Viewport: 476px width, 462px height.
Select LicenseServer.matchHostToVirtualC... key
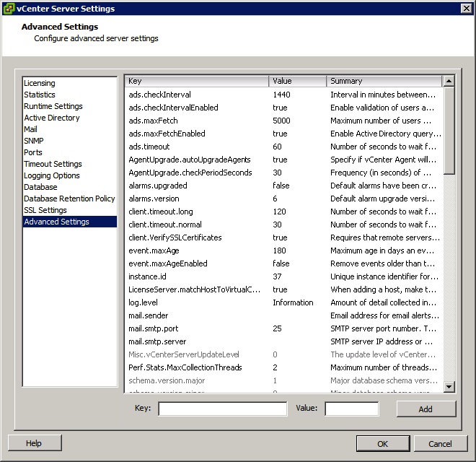point(194,289)
